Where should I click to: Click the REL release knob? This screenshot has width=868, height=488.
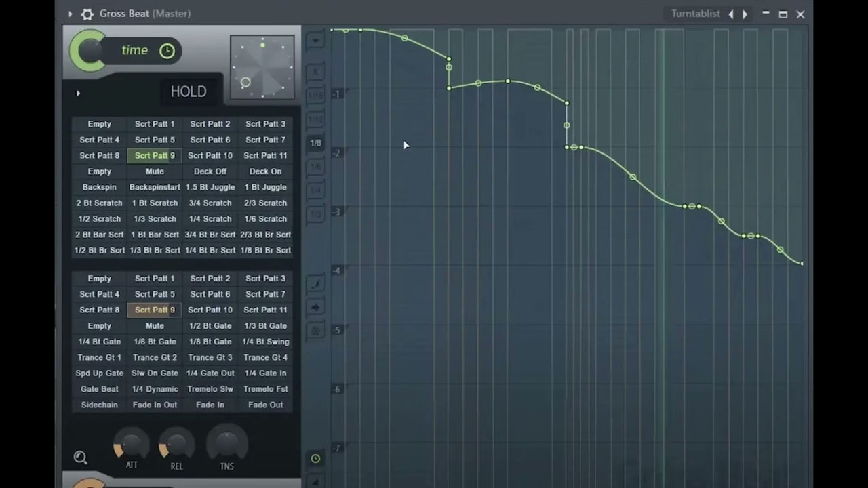pyautogui.click(x=176, y=445)
